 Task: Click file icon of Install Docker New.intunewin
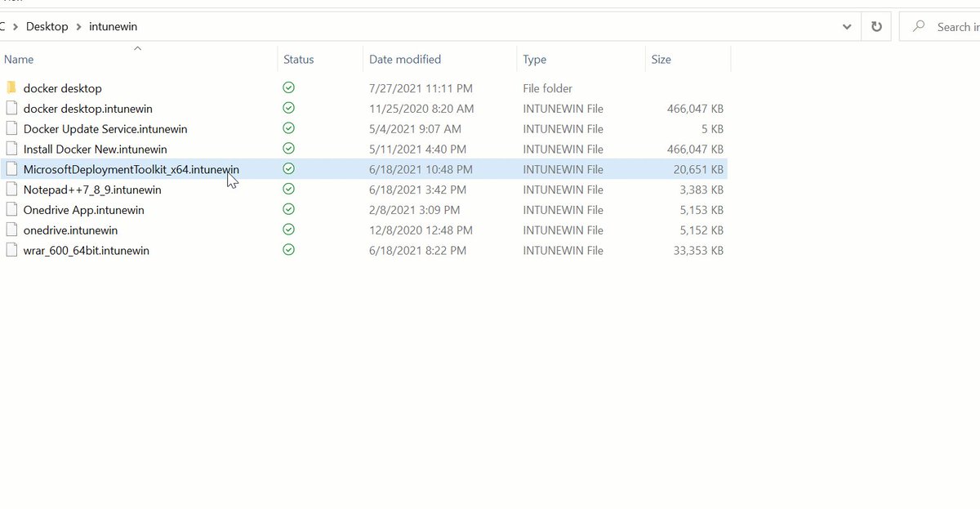pos(11,149)
